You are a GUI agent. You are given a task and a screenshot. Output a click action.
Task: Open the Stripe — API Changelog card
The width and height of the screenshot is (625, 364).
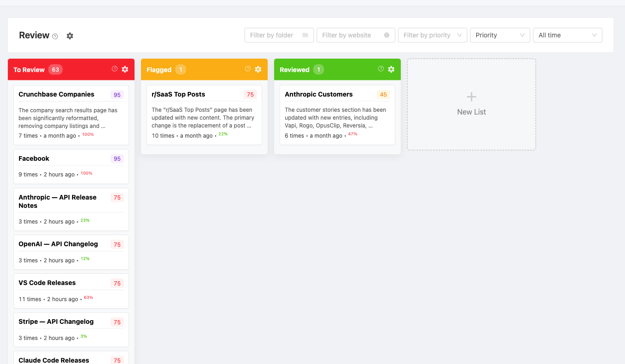(x=71, y=330)
